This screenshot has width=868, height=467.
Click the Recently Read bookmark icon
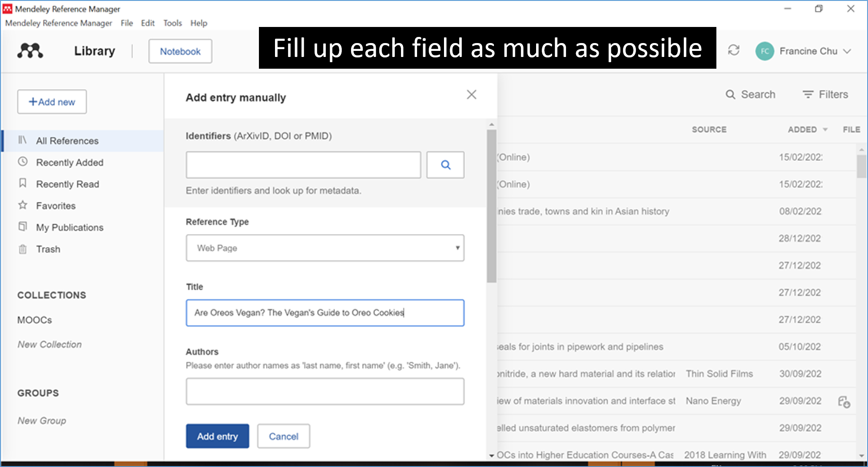tap(23, 183)
